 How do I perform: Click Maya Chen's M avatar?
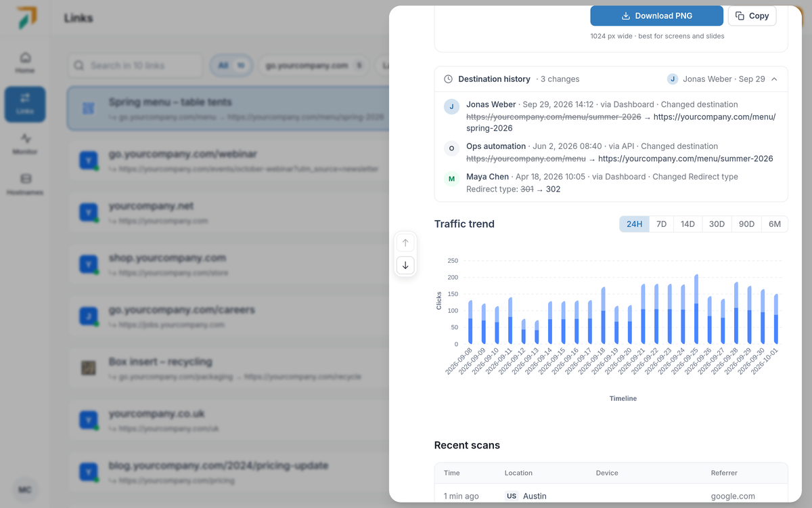[x=451, y=179]
